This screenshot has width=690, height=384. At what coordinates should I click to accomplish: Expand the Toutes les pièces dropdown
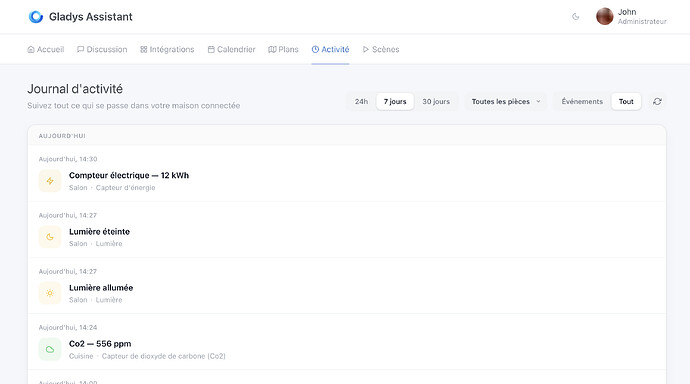point(506,102)
